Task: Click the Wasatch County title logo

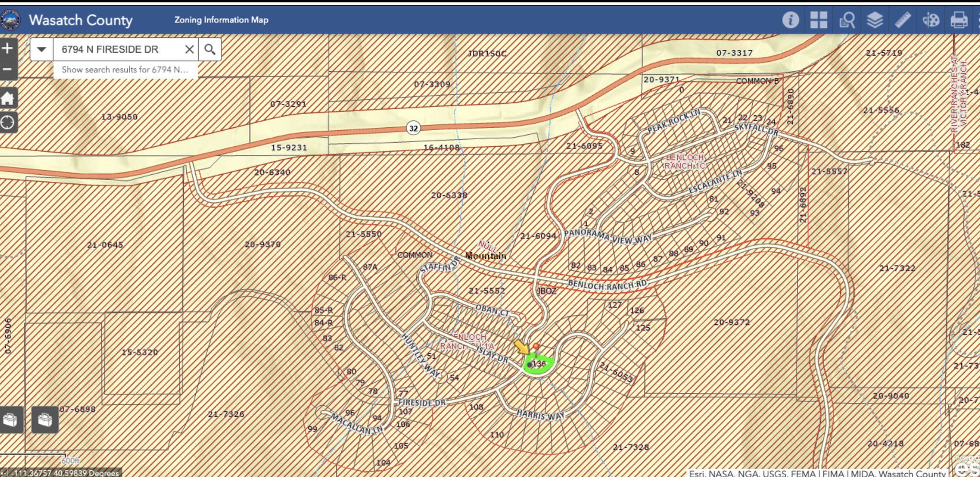Action: pyautogui.click(x=11, y=20)
